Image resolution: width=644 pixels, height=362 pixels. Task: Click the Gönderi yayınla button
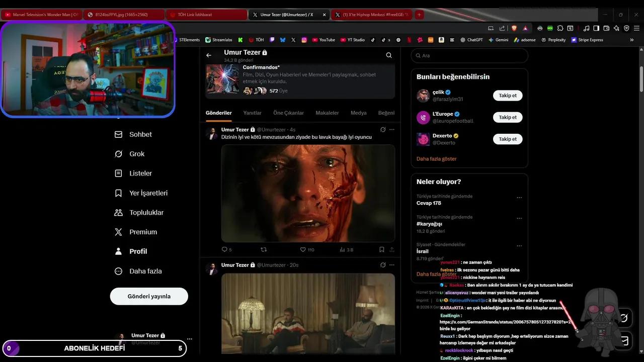[x=149, y=296]
